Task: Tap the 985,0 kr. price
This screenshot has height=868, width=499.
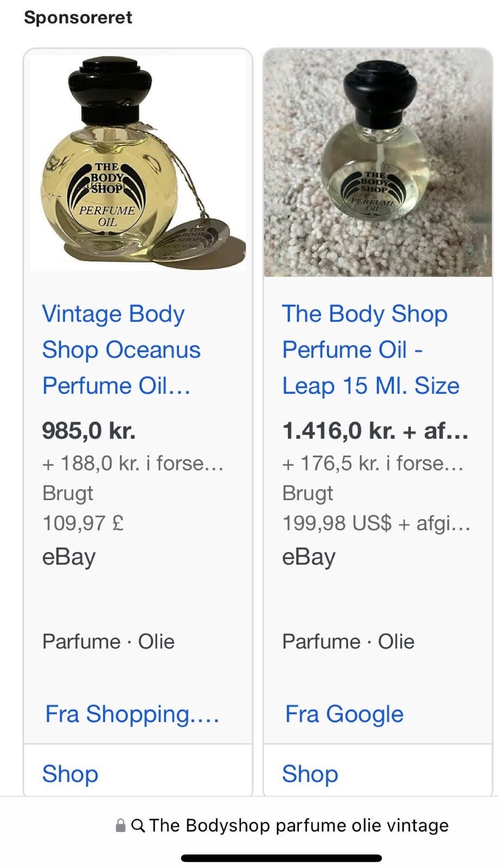Action: [89, 431]
